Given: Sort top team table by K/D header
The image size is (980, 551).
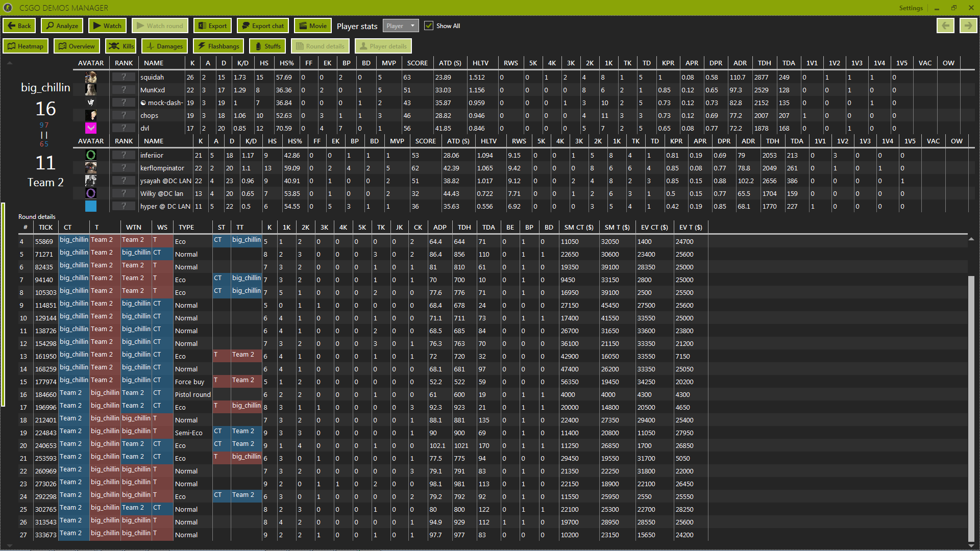Looking at the screenshot, I should 243,63.
